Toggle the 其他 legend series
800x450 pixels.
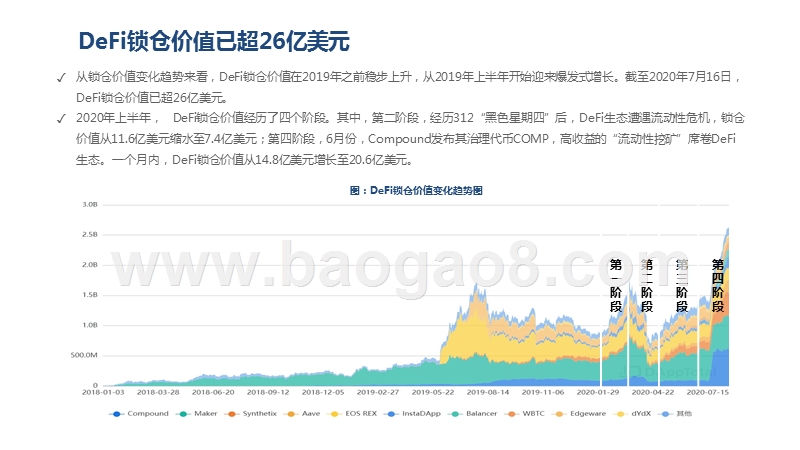pyautogui.click(x=675, y=414)
